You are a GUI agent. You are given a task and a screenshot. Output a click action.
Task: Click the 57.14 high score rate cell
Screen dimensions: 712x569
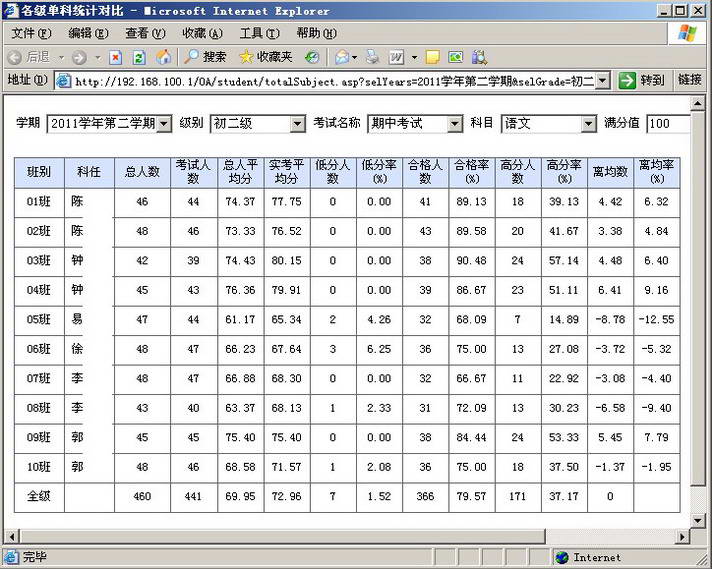click(564, 261)
